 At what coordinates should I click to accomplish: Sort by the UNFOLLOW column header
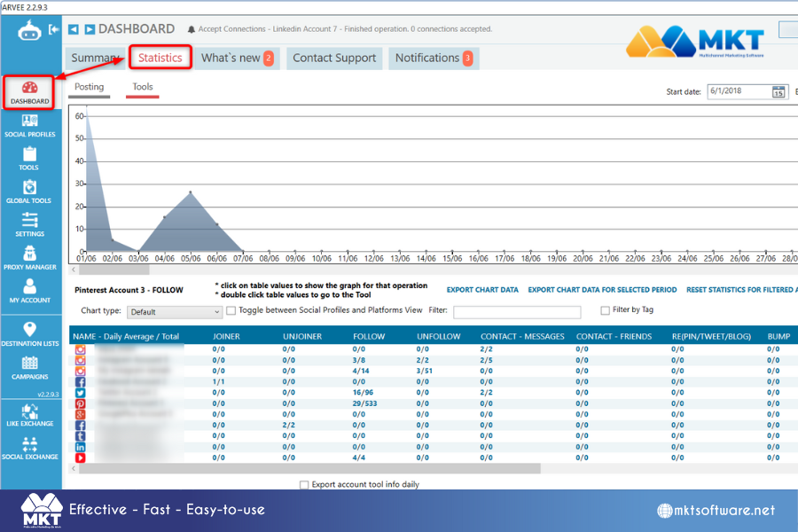click(438, 337)
